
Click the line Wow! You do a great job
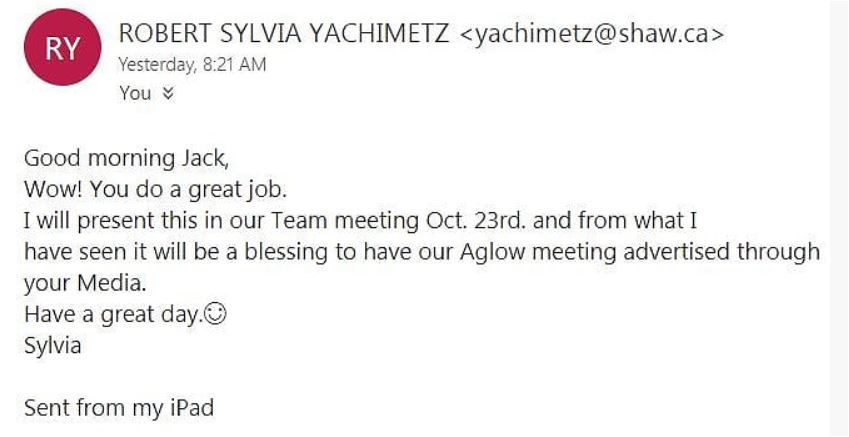coord(147,189)
